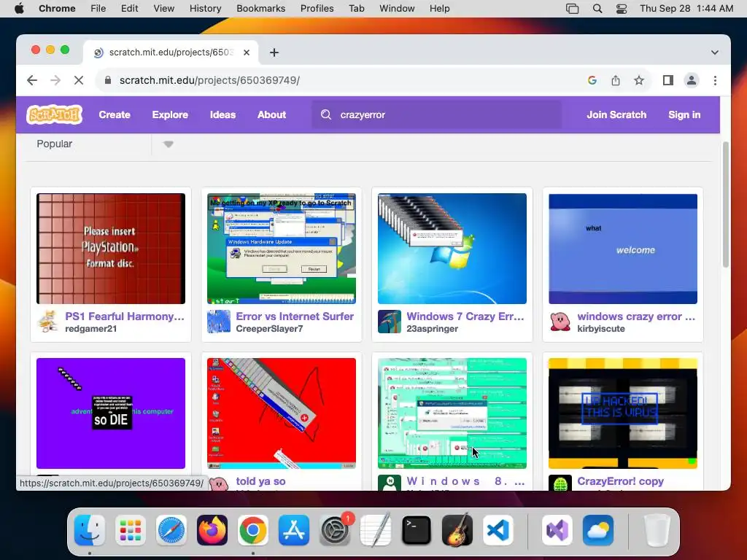Click the Google icon in address bar
Viewport: 747px width, 560px height.
click(592, 80)
